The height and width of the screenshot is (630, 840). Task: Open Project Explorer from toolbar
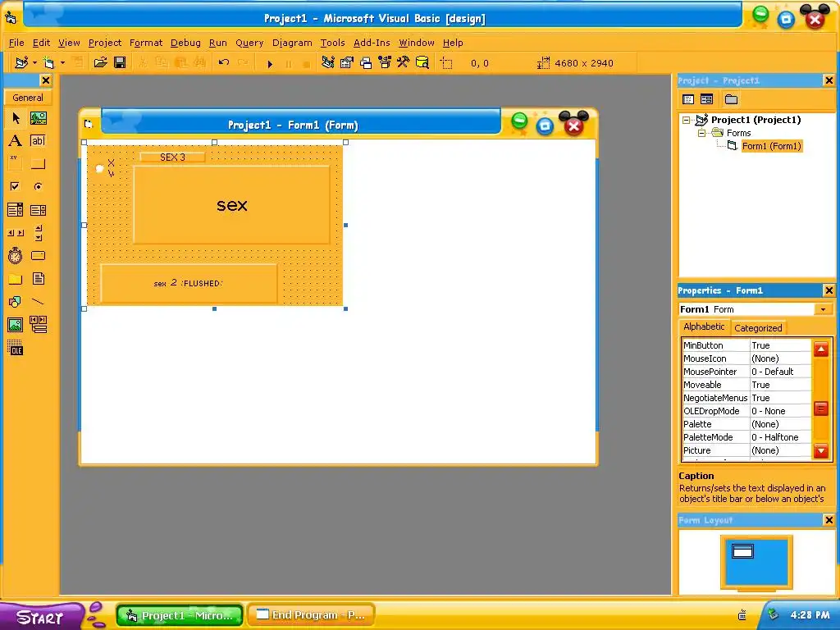(328, 62)
